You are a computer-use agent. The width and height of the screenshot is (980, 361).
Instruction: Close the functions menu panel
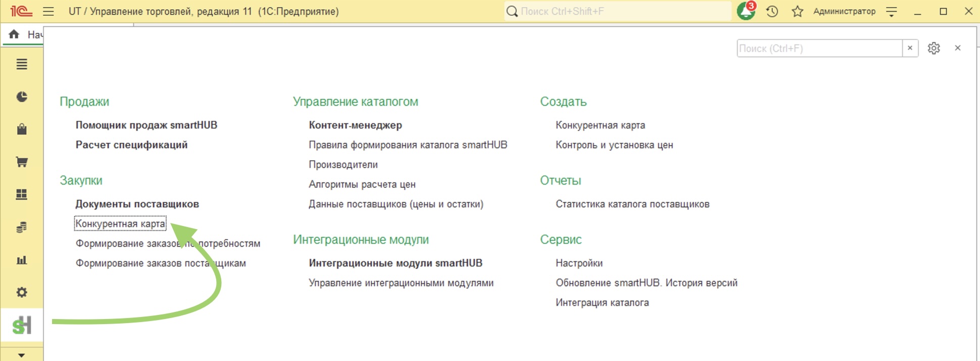958,48
